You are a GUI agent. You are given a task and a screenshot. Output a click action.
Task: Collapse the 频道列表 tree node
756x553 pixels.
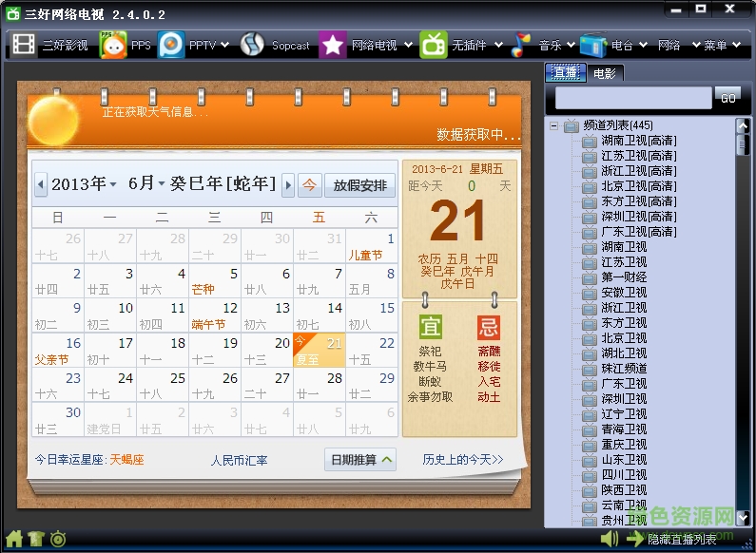point(554,126)
